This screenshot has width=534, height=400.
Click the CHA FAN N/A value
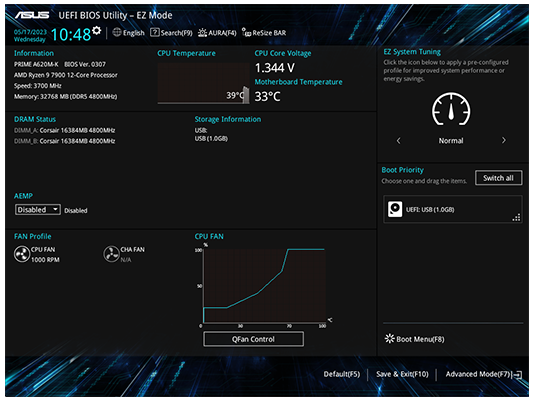(126, 260)
